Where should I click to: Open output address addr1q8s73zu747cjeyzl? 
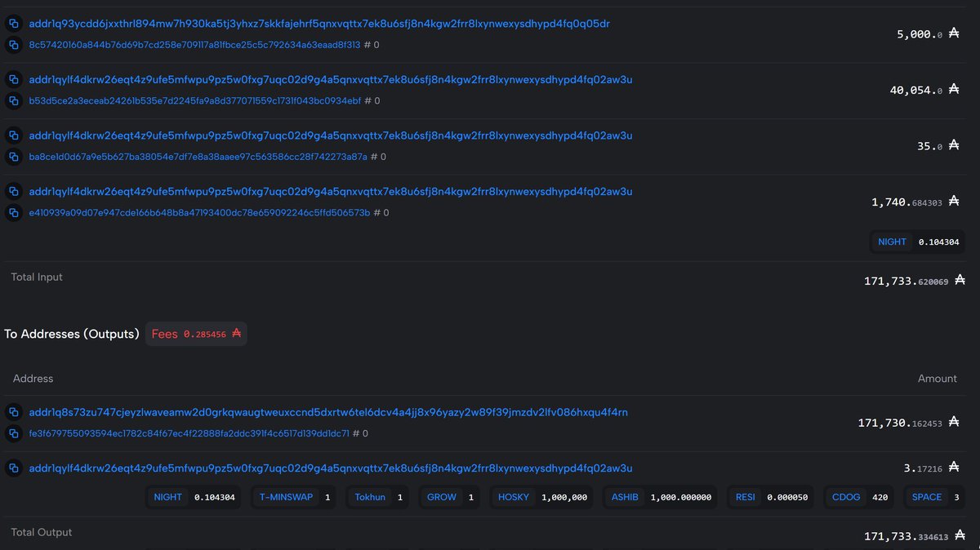[328, 412]
